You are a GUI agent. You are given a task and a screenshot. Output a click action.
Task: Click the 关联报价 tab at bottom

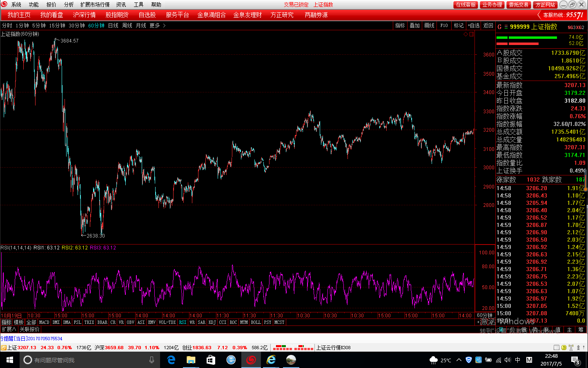pos(29,329)
